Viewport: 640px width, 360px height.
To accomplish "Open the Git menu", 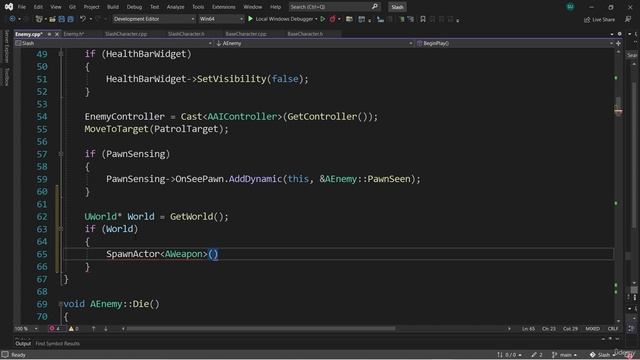I will click(x=72, y=7).
